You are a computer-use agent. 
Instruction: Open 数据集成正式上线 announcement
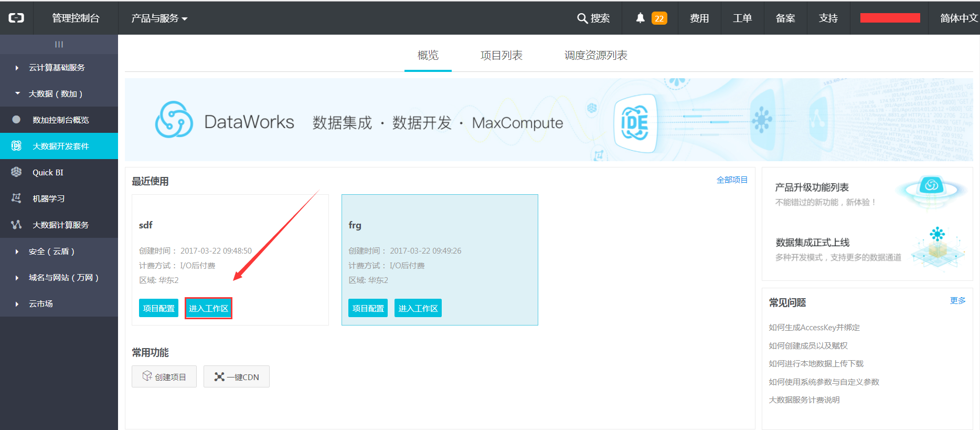[x=813, y=243]
